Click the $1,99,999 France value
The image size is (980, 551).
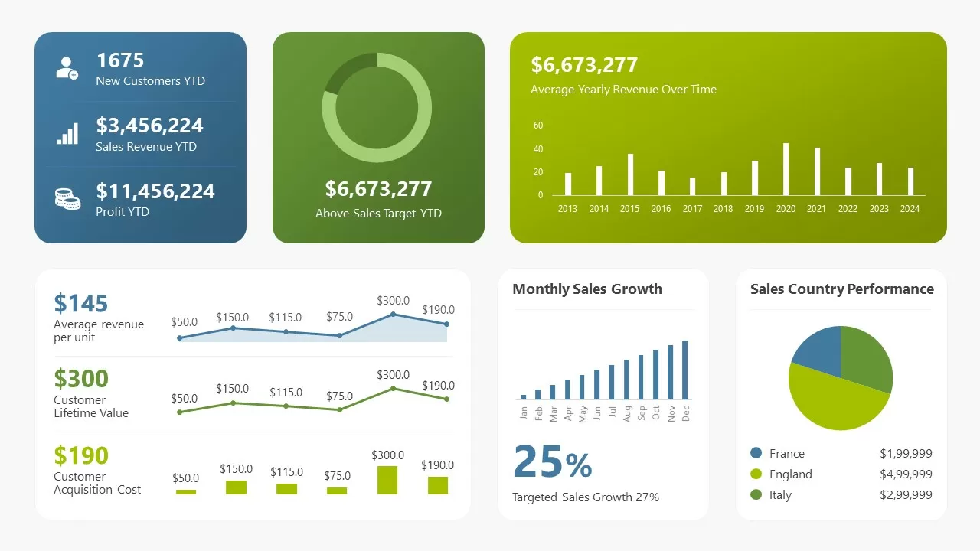click(906, 454)
